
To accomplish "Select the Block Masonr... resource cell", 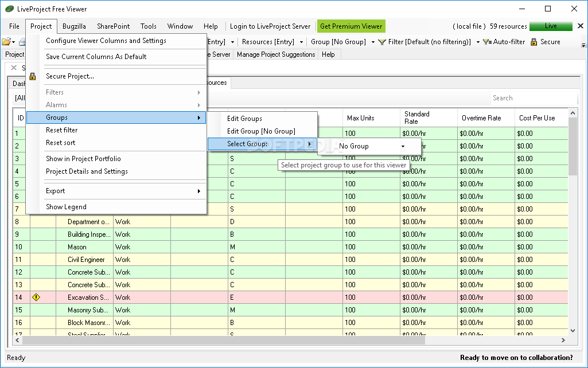I will [85, 323].
